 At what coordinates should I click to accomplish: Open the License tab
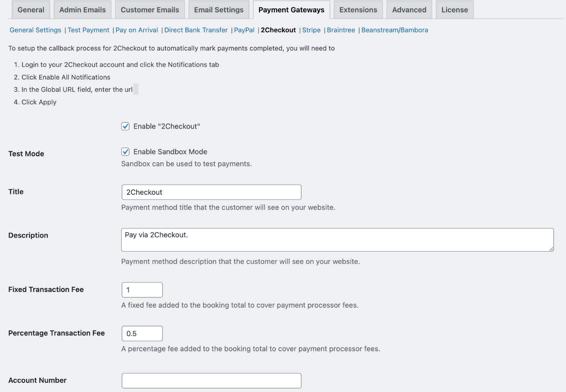(x=454, y=10)
